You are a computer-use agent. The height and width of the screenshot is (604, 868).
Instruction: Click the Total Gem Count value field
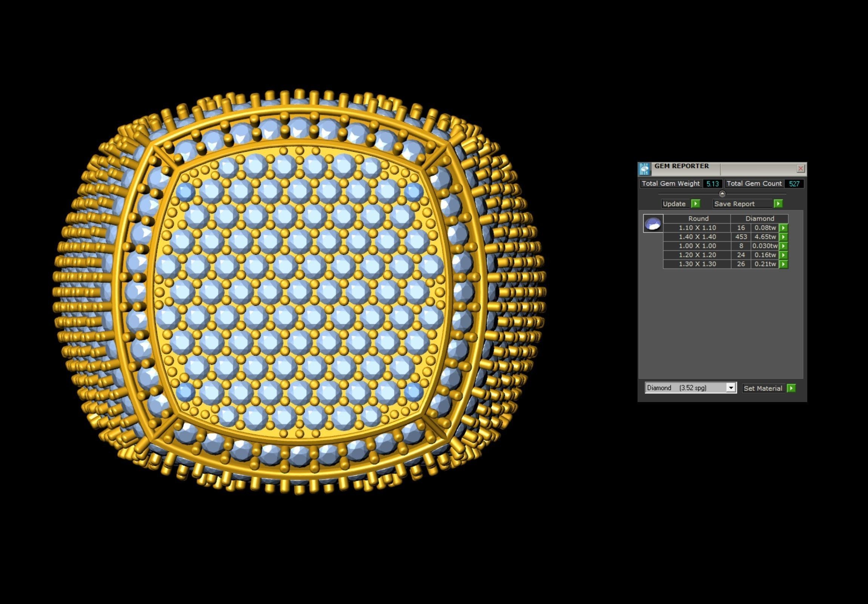tap(794, 184)
